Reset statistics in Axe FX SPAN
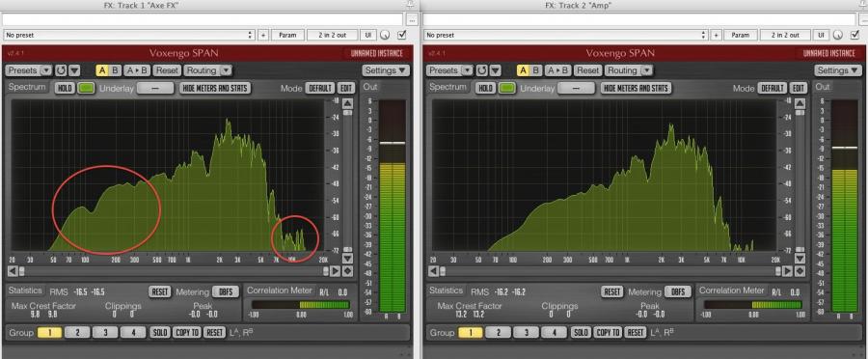Viewport: 868px width, 359px height. tap(160, 292)
